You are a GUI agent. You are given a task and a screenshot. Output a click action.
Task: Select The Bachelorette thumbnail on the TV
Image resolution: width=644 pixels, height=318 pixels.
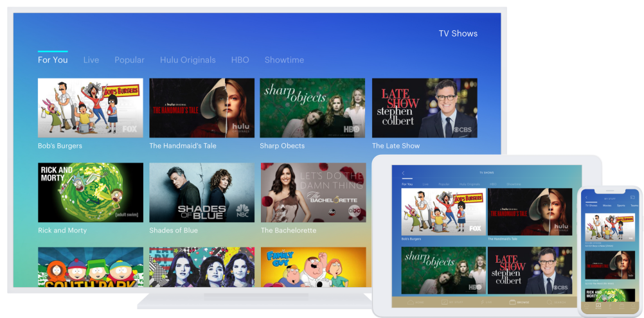(x=314, y=193)
